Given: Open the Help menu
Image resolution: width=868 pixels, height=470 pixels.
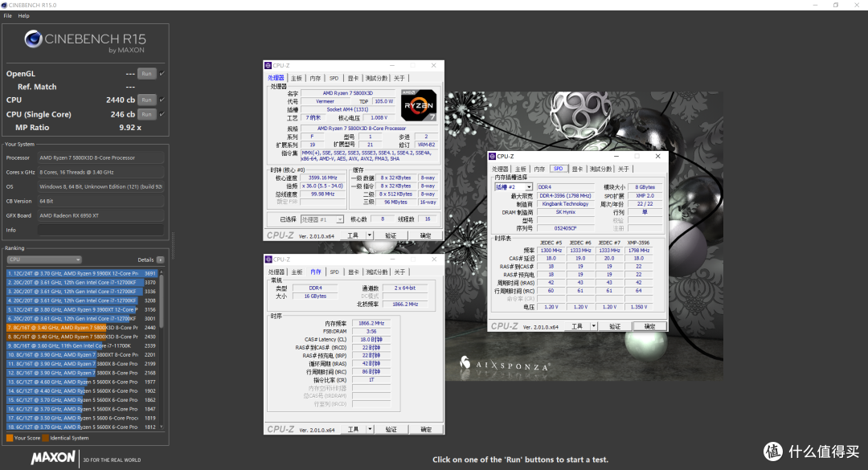Looking at the screenshot, I should (x=24, y=16).
